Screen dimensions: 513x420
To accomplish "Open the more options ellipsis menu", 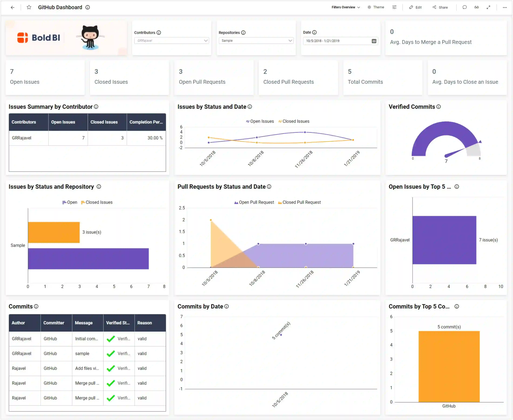I will 505,8.
